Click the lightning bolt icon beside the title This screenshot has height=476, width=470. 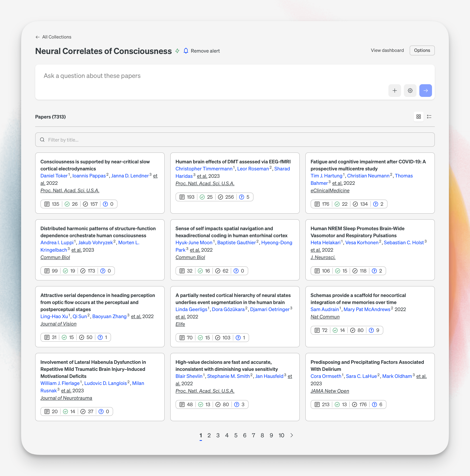[177, 51]
